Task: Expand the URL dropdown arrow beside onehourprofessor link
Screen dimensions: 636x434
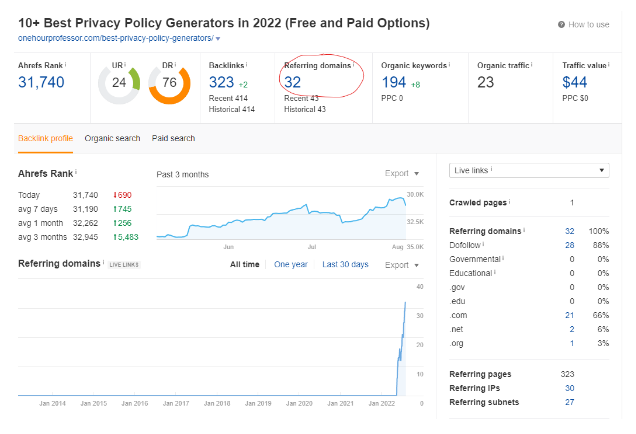Action: (218, 39)
